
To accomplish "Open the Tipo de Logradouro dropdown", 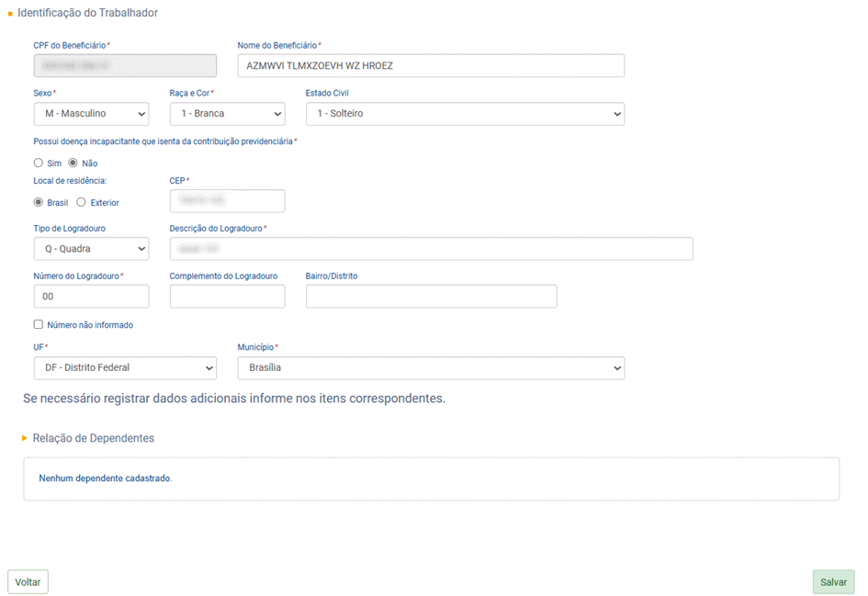I will [91, 249].
